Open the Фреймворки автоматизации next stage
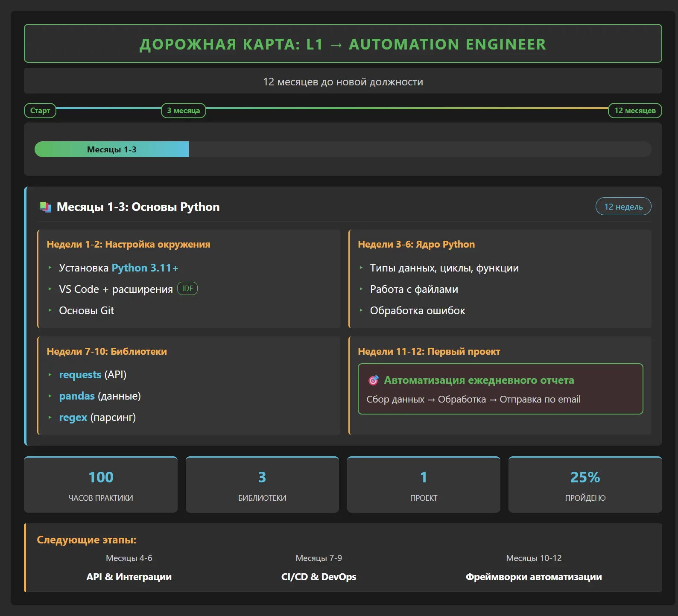 (533, 577)
